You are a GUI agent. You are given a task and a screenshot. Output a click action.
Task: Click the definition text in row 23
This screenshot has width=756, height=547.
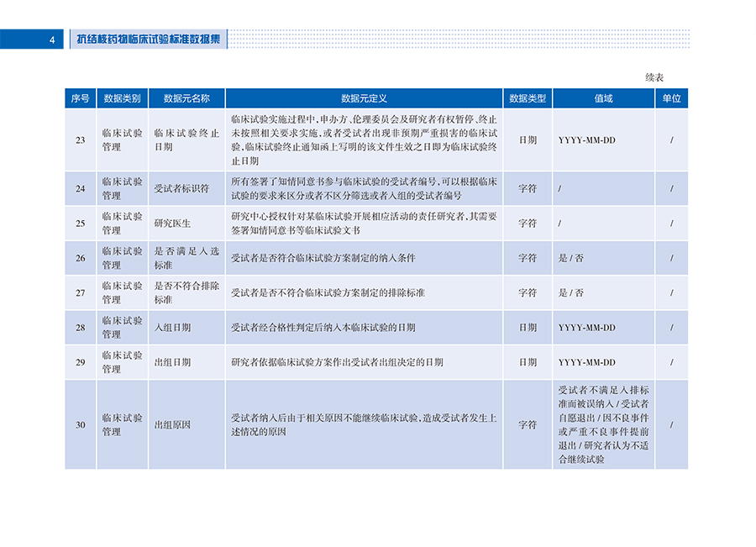click(x=364, y=140)
